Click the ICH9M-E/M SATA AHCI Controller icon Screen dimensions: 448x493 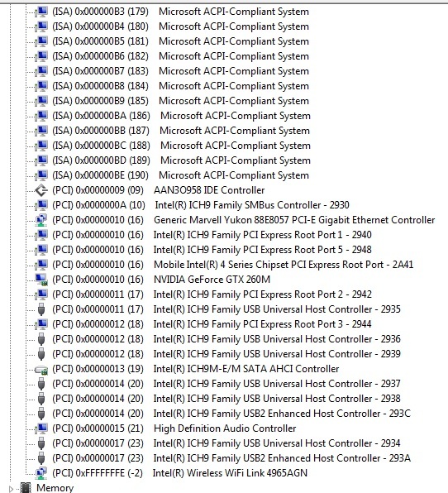(41, 369)
